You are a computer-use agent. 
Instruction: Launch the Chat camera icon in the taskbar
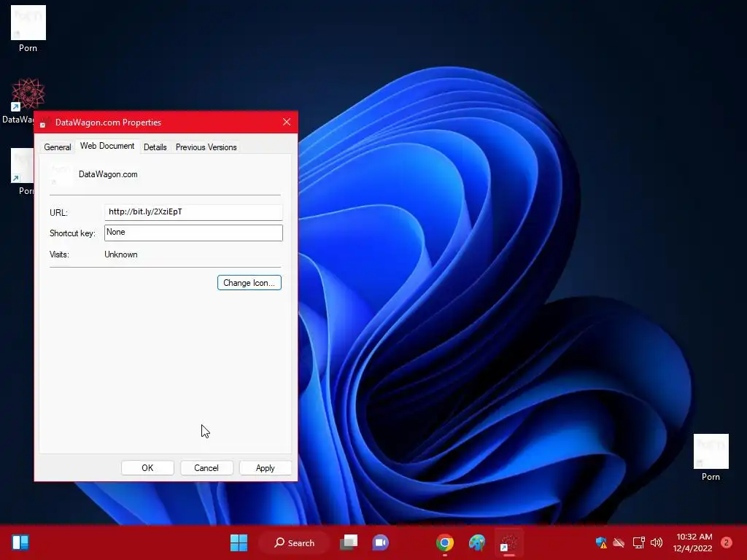pyautogui.click(x=380, y=542)
